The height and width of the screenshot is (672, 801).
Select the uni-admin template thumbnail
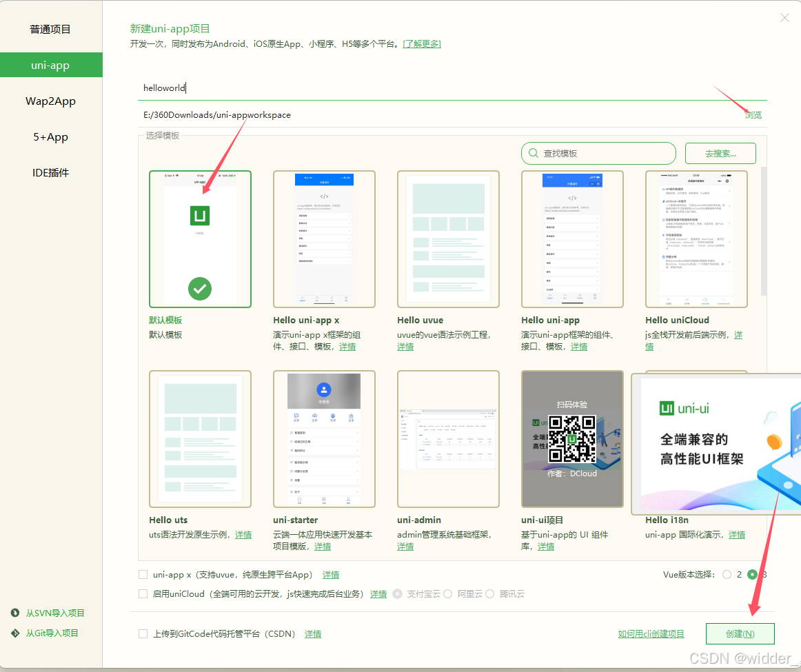449,439
